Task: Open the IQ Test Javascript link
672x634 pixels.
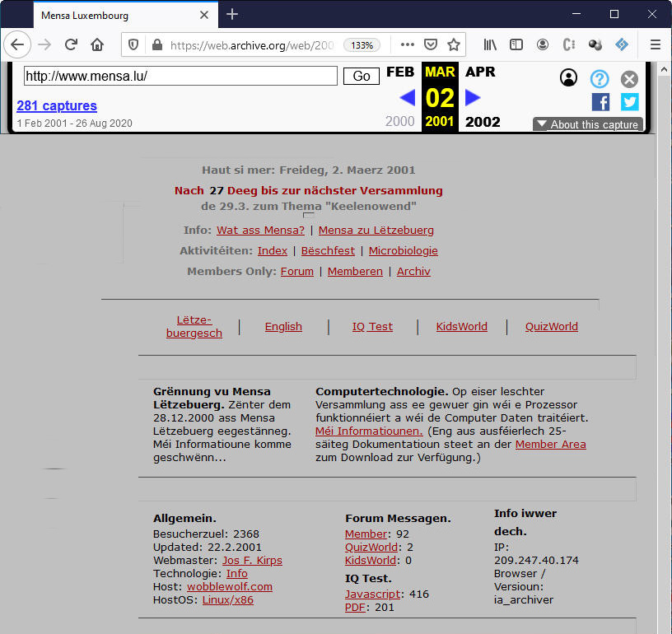Action: click(x=373, y=594)
